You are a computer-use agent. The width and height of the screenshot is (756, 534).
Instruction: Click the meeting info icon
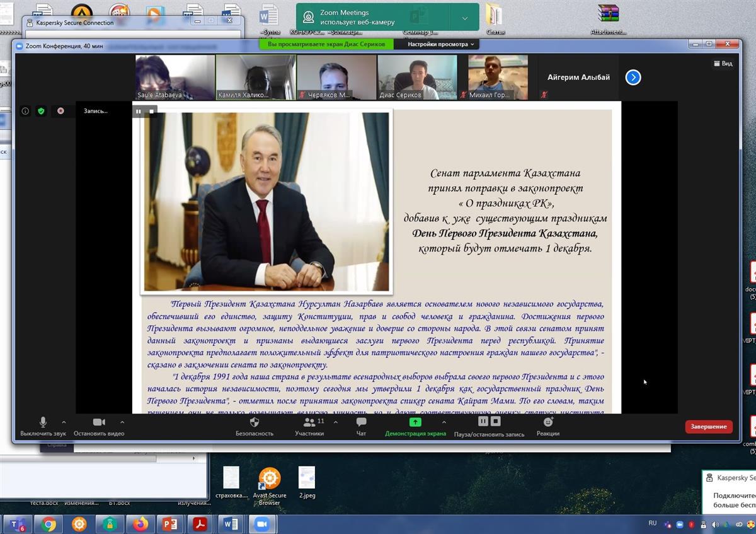pos(25,111)
